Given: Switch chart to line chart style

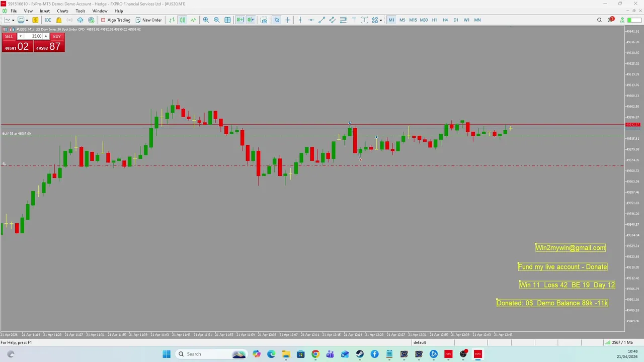Looking at the screenshot, I should (x=193, y=20).
